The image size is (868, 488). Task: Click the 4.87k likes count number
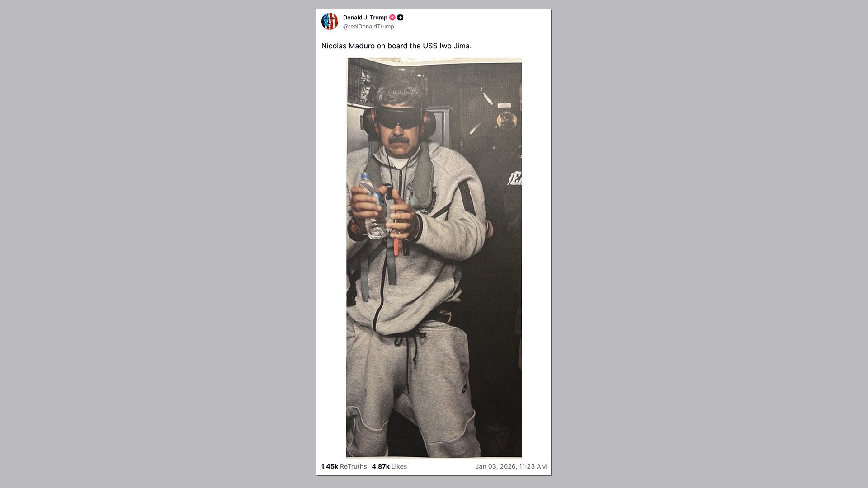[x=381, y=466]
